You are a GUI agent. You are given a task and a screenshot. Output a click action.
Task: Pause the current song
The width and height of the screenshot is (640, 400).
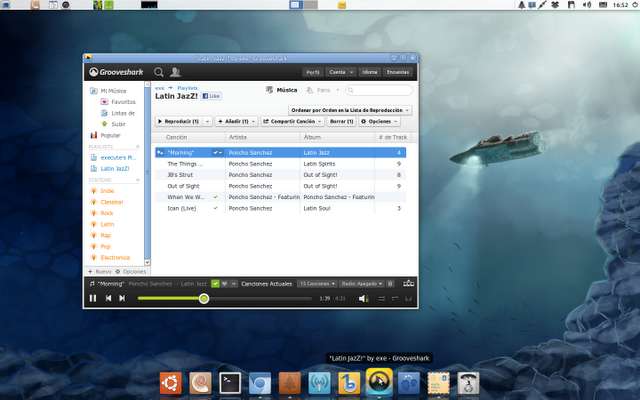pyautogui.click(x=93, y=298)
